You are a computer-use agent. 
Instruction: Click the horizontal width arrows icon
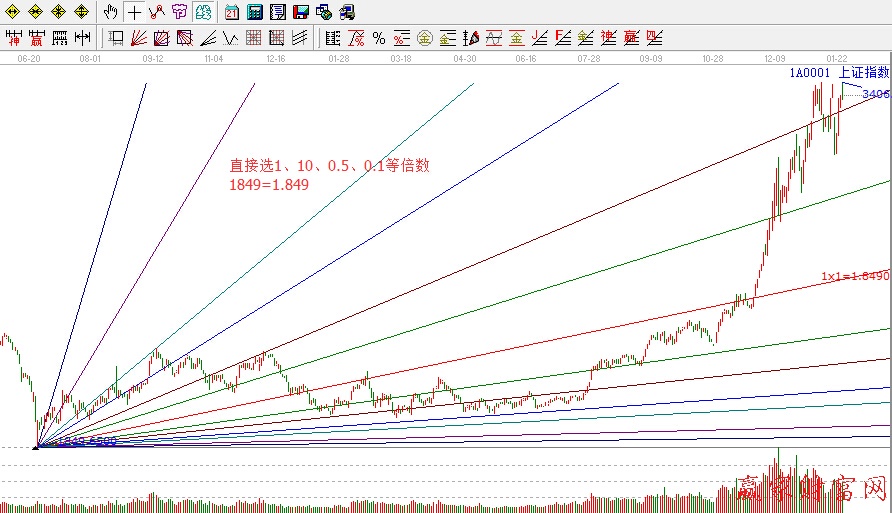pyautogui.click(x=83, y=39)
